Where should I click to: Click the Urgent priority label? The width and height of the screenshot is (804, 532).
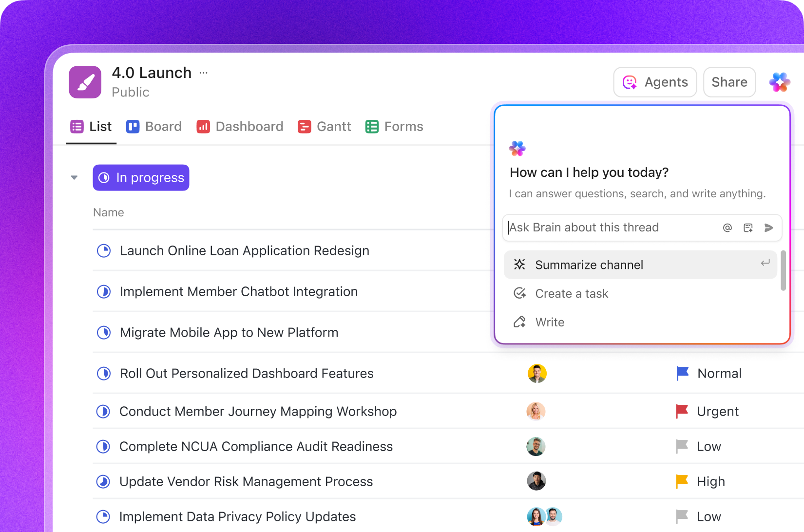pos(718,412)
